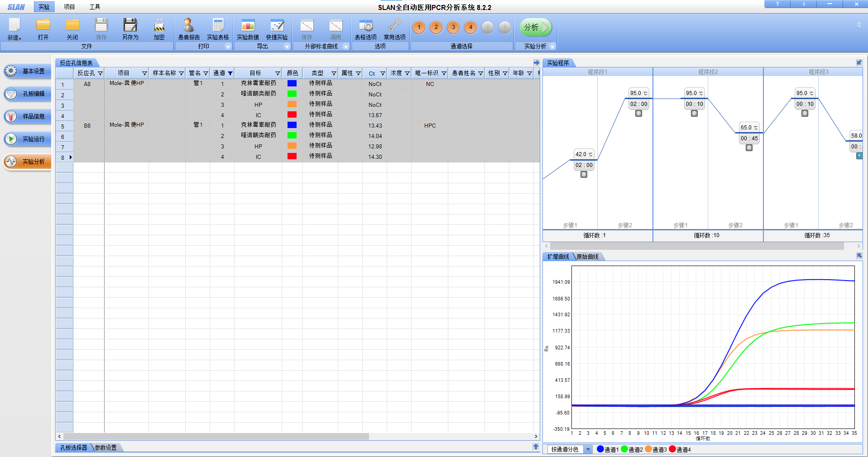Click the green 分析 analyze button
Screen dimensions: 868x457
coord(535,28)
